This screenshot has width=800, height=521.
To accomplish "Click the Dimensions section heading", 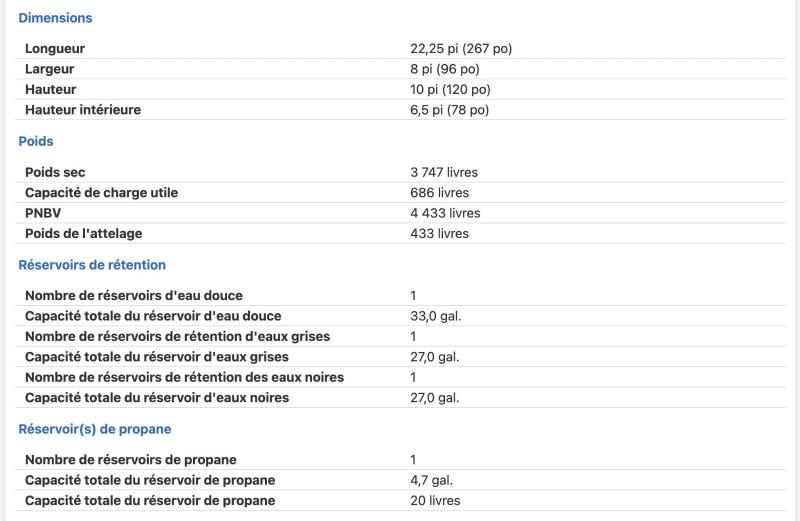I will pos(55,18).
